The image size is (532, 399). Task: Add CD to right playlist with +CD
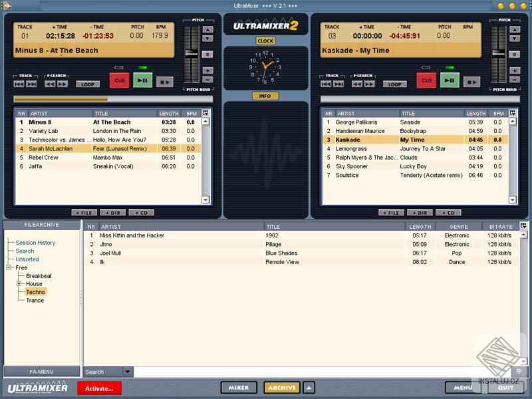(x=448, y=213)
